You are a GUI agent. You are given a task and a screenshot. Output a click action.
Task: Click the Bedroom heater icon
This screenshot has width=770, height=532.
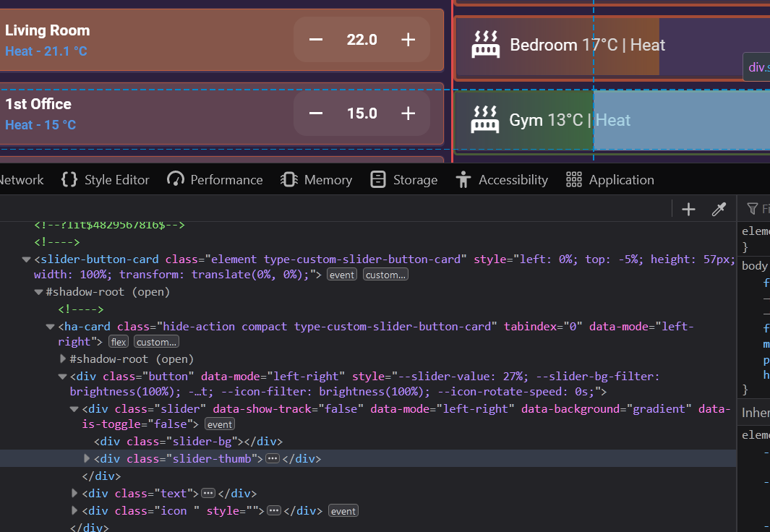coord(486,45)
